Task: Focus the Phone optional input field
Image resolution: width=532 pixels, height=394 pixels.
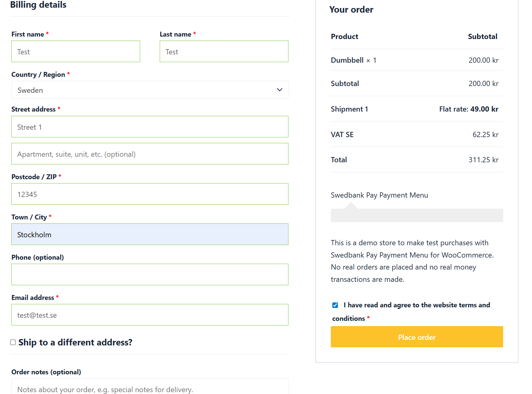Action: [x=150, y=275]
